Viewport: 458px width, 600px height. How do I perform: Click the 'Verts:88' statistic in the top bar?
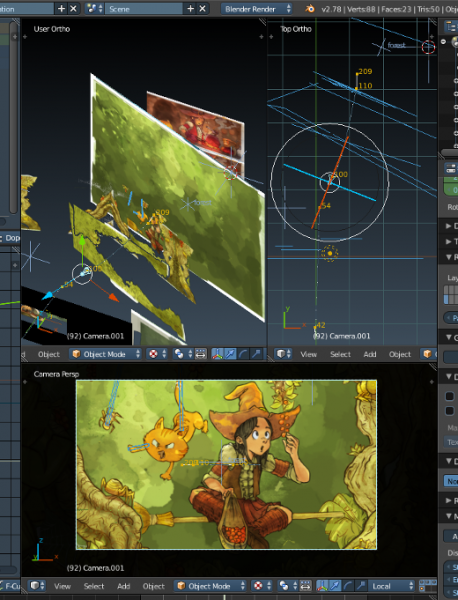pyautogui.click(x=360, y=8)
